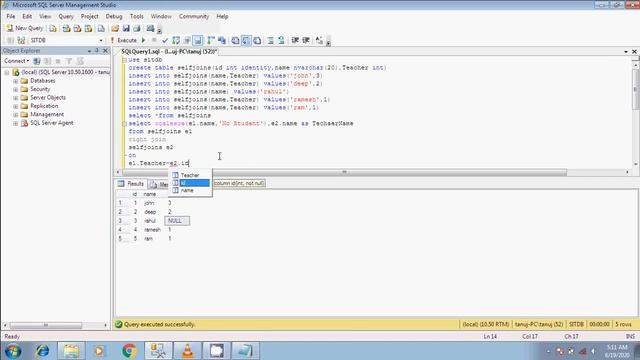
Task: Open Analysis Services XMLA Query icon
Action: pos(88,29)
